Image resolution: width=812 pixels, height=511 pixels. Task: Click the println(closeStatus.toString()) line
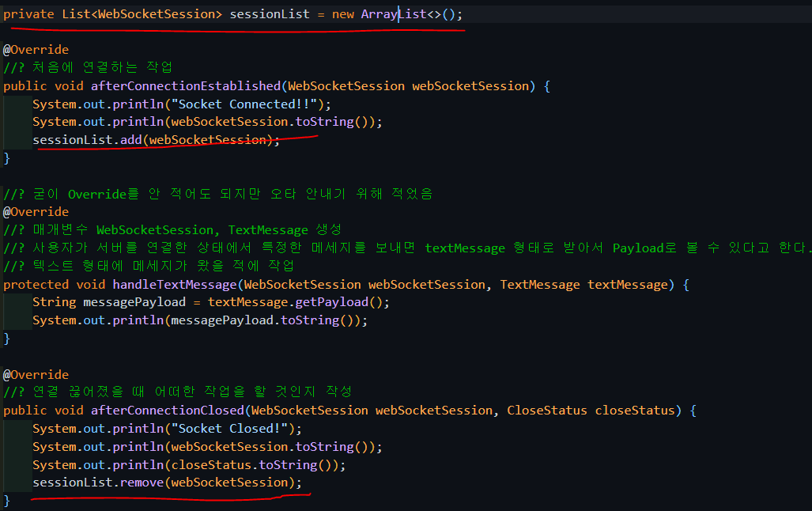click(189, 465)
